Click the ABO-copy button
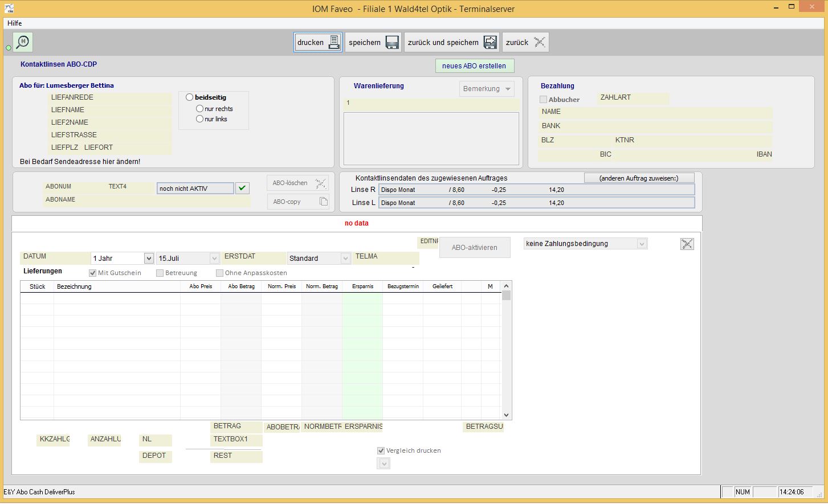 (298, 202)
